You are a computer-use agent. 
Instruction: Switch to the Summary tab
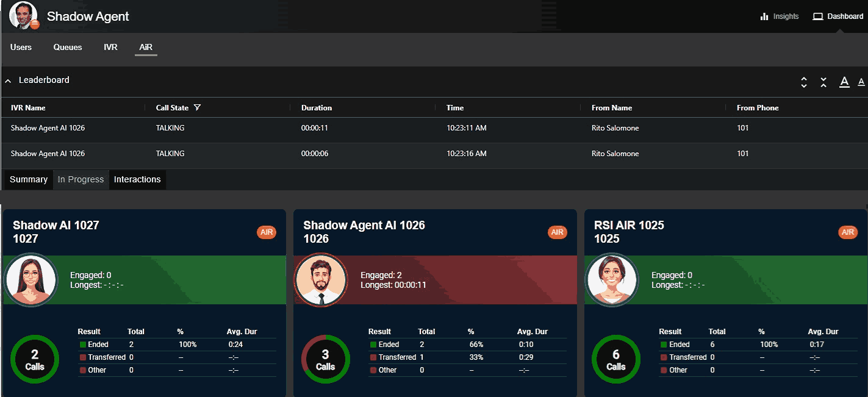click(29, 179)
